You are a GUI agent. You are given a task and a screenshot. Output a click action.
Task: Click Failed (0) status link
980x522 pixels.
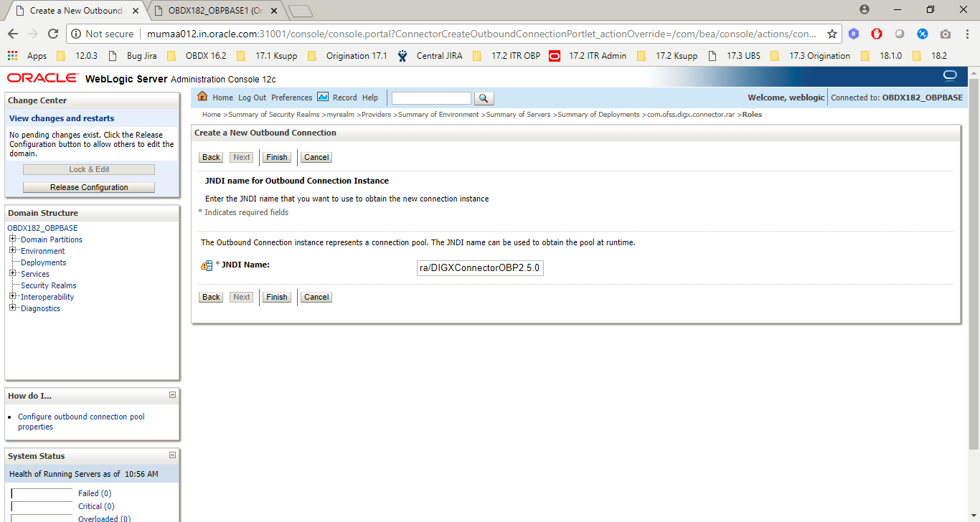(x=95, y=493)
